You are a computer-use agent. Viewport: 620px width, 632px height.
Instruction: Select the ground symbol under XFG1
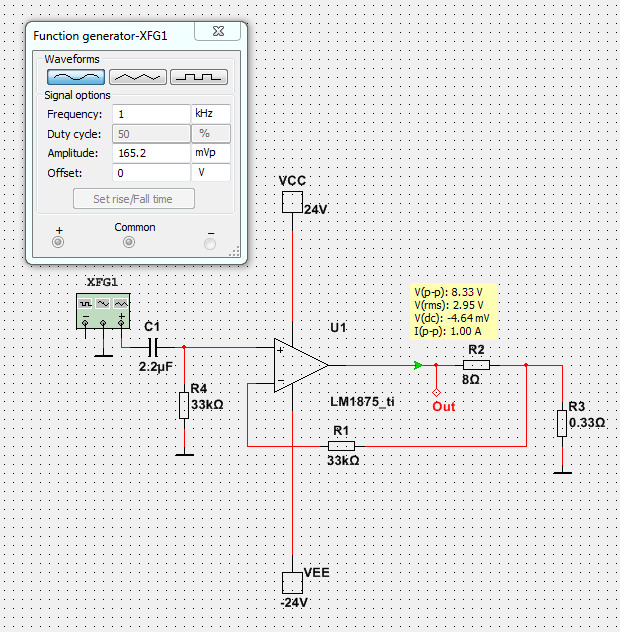pos(104,356)
